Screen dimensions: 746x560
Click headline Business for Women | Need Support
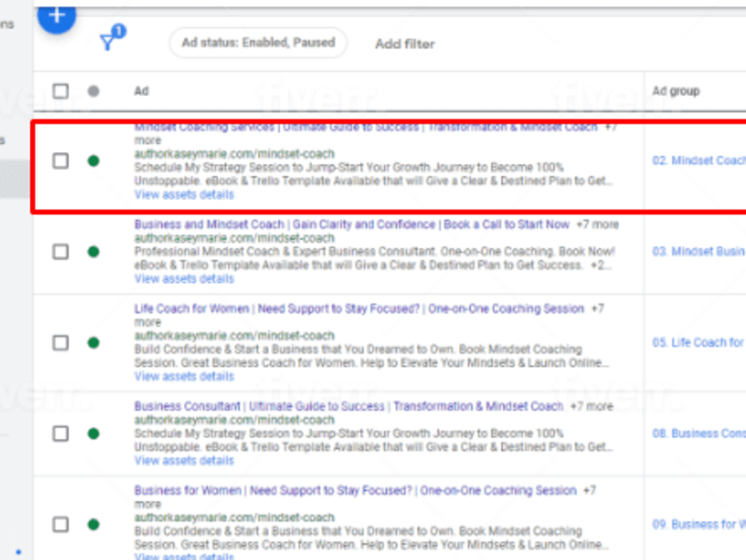[355, 490]
